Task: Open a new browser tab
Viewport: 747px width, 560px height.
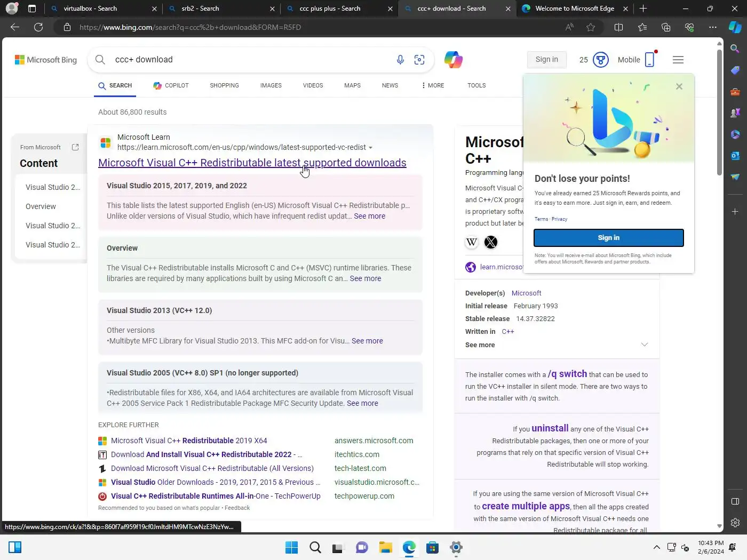Action: click(643, 9)
